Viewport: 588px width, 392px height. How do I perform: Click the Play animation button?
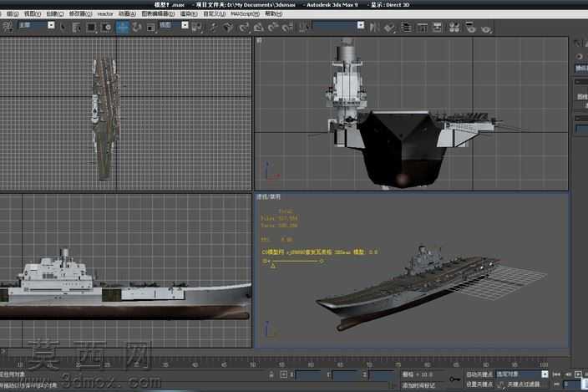click(578, 374)
